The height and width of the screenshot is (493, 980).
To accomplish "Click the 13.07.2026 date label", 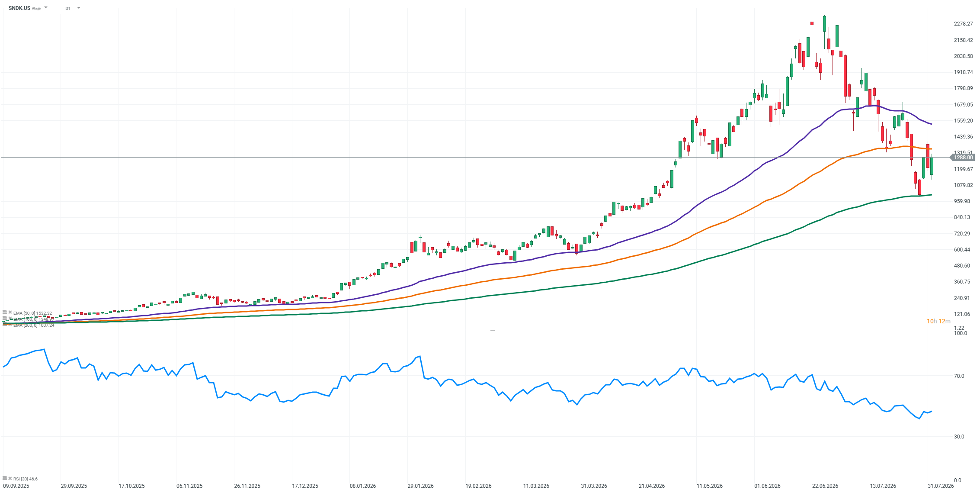I will pos(883,486).
